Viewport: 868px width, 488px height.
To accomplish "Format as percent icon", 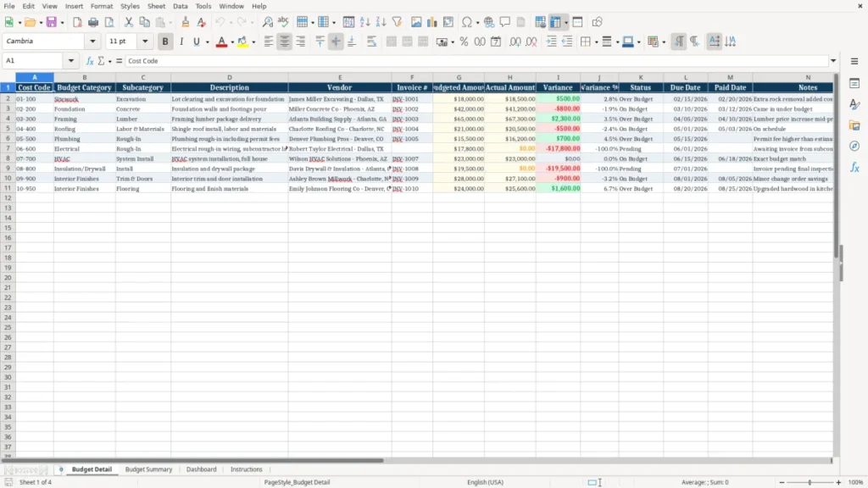I will click(464, 42).
